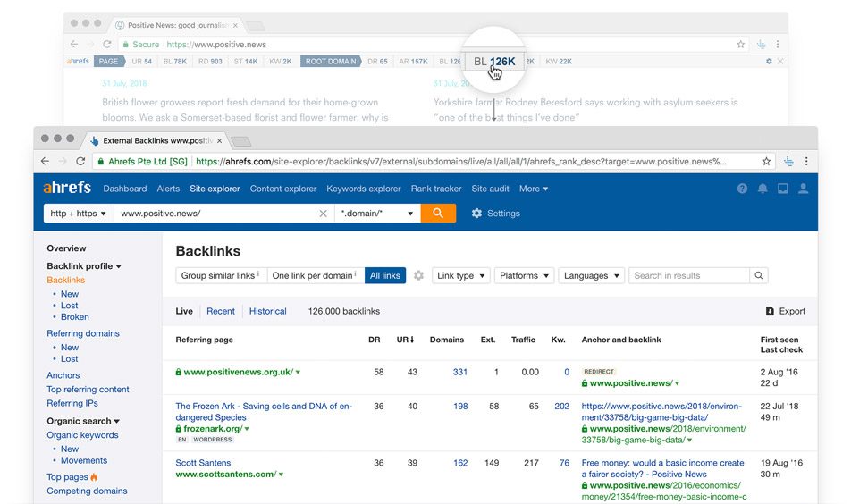Click the ahrefs logo in blue header
Viewport: 851px width, 504px height.
pos(67,188)
